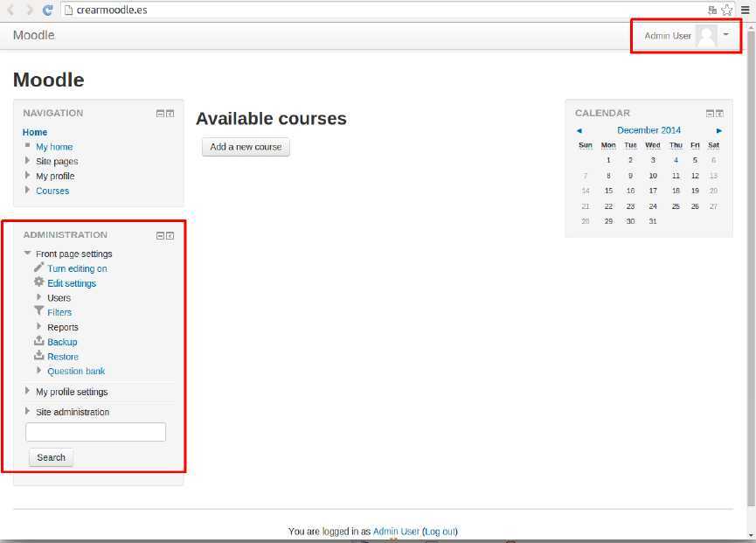
Task: Open Home in Navigation block
Action: [35, 132]
